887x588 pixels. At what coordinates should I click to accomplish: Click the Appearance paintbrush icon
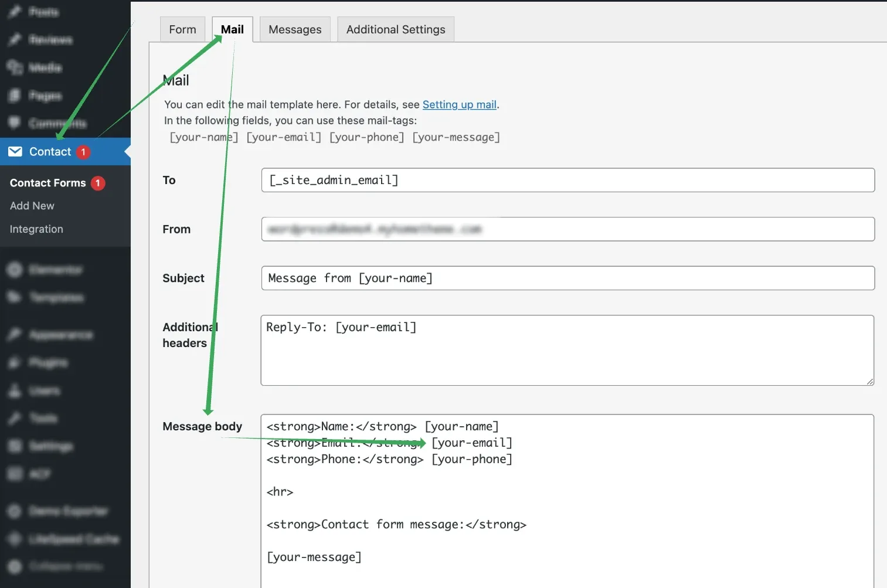[x=15, y=335]
